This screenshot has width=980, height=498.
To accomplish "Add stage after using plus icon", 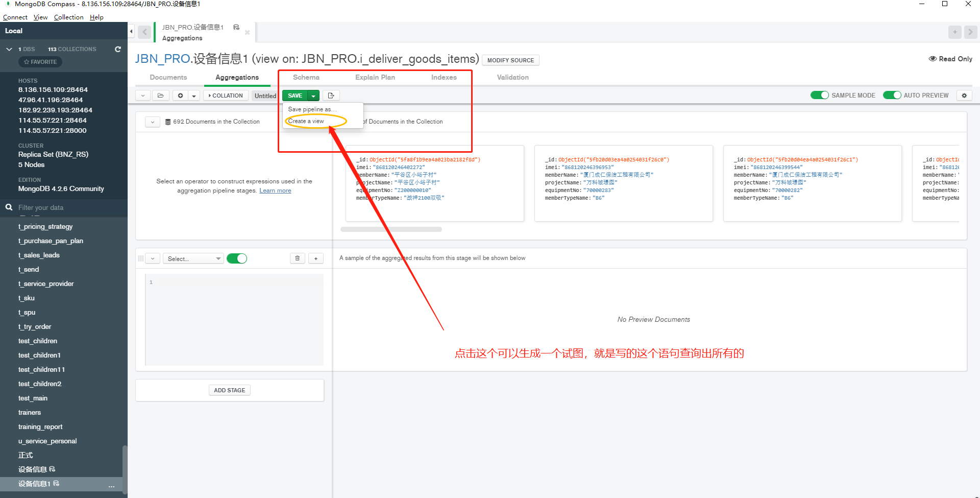I will coord(316,258).
